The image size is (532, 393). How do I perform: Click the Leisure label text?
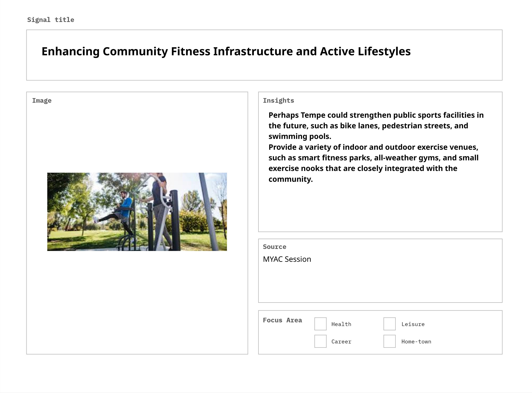(413, 324)
